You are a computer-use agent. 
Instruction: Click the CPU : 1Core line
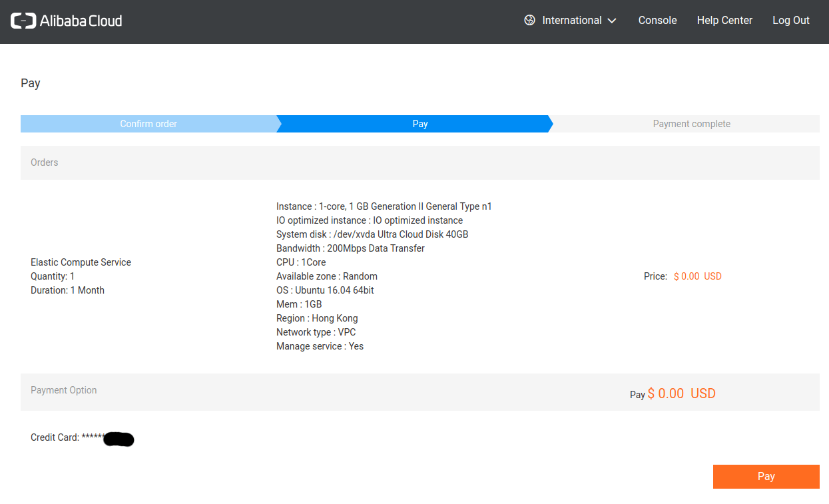[301, 262]
